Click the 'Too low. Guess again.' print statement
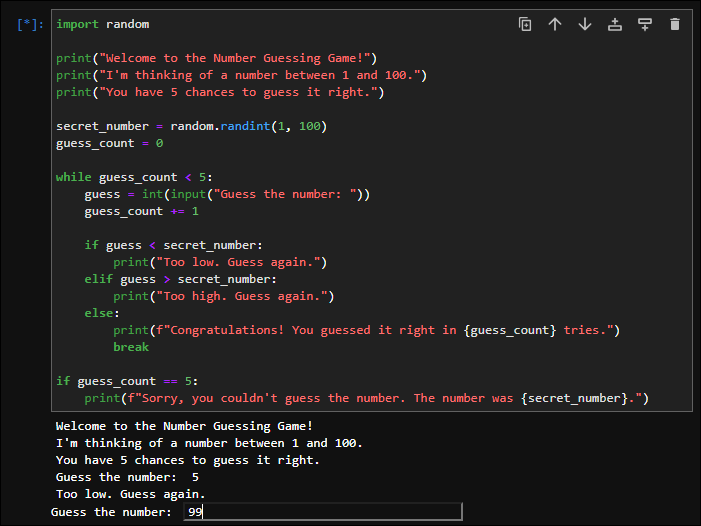Image resolution: width=701 pixels, height=526 pixels. [220, 262]
